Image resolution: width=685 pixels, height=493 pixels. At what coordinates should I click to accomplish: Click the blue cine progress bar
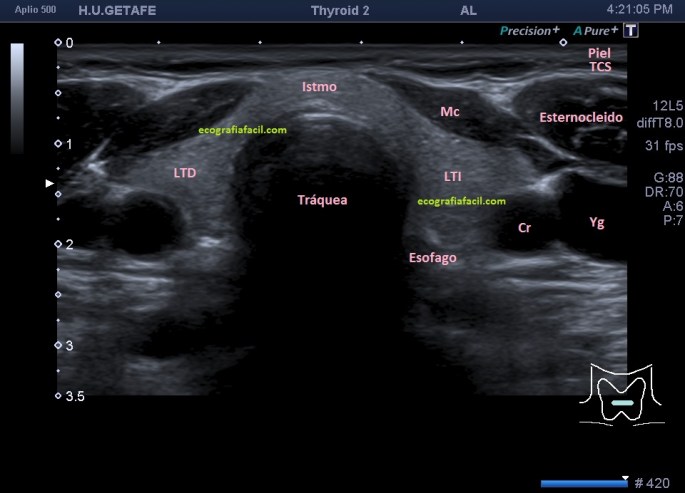(x=585, y=483)
